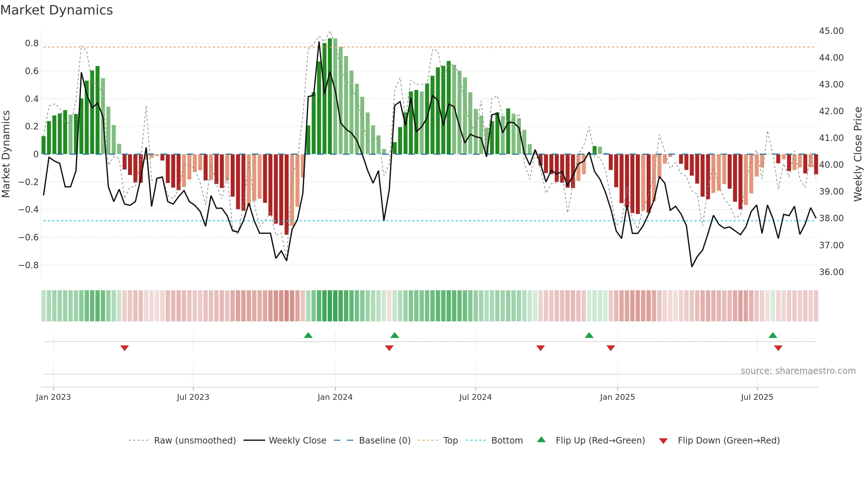Screen dimensions: 868x488
Task: Click the red flip-down marker after Jan 2023
Action: tap(124, 348)
